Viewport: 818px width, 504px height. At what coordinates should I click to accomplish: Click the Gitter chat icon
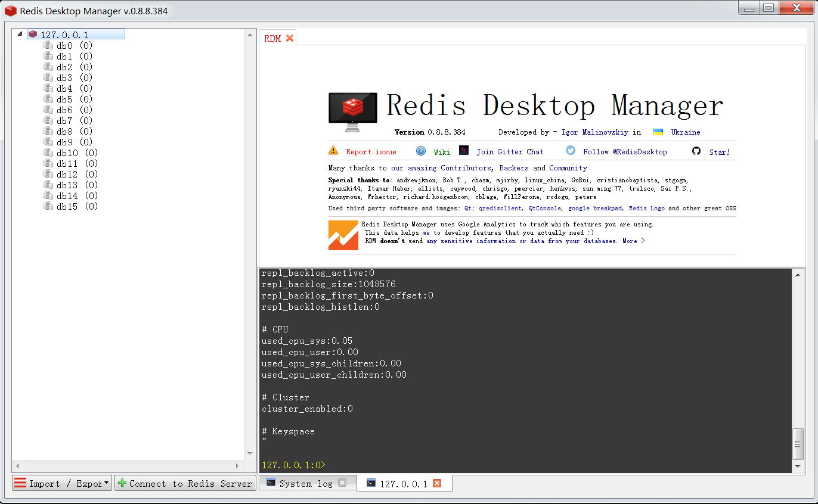(464, 150)
